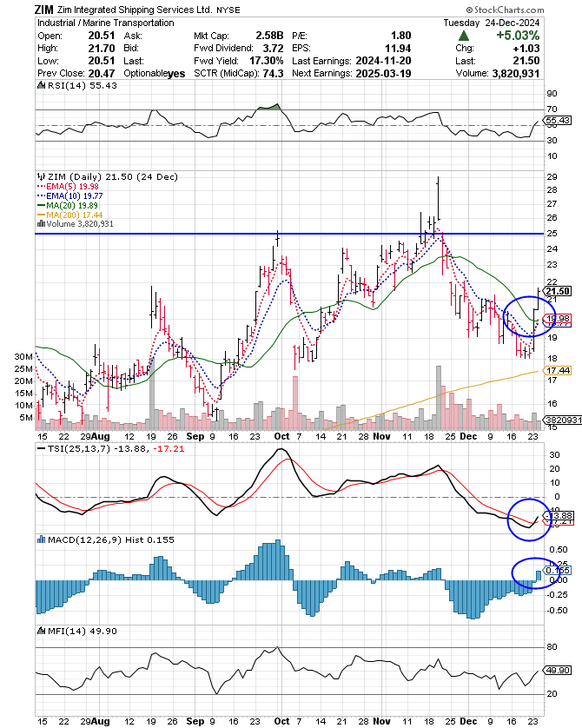This screenshot has height=728, width=582.
Task: Click the EMA(10) 19.77 legend entry
Action: tap(74, 196)
